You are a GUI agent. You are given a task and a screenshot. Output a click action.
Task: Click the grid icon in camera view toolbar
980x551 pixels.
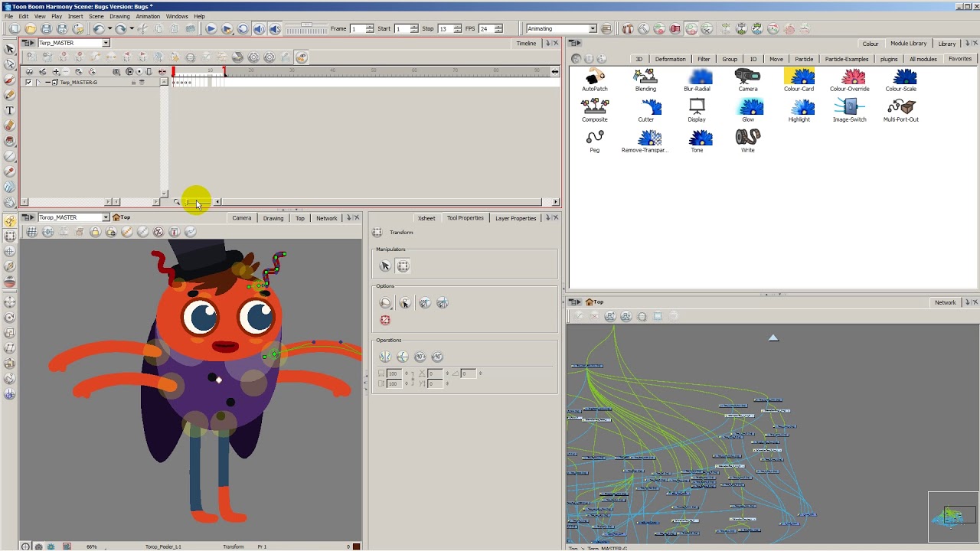[32, 232]
